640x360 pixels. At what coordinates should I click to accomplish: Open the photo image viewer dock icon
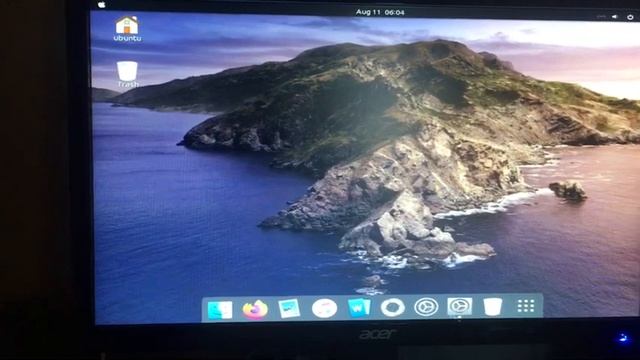pos(289,309)
